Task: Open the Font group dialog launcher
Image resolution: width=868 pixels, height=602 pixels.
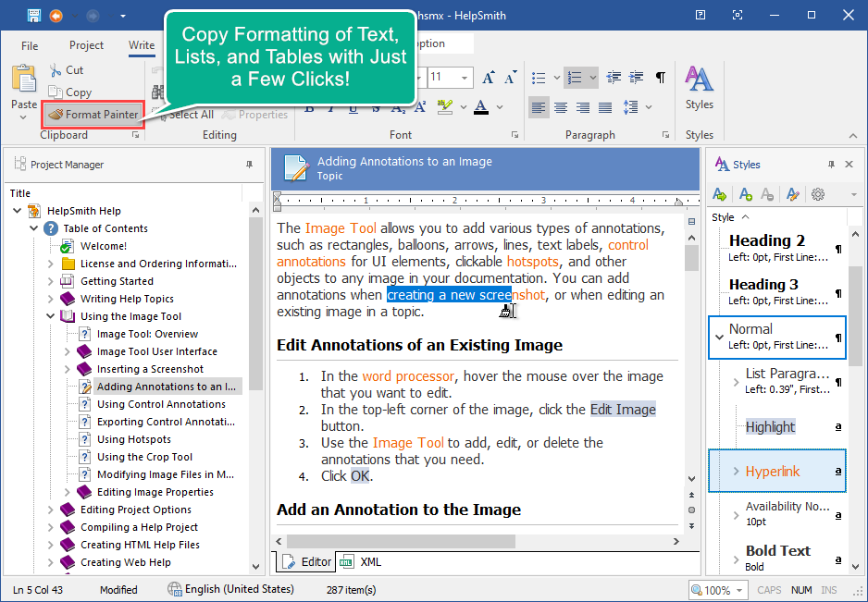Action: 515,135
